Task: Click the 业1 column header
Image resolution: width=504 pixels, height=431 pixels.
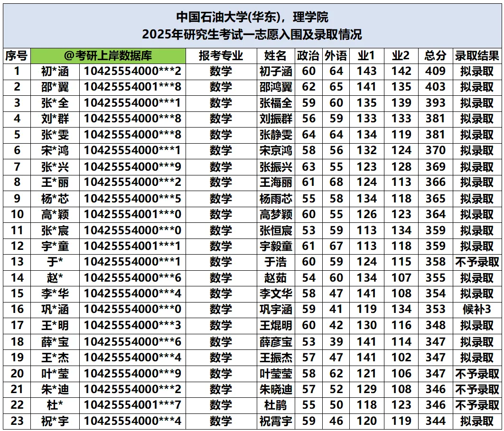Action: tap(366, 56)
